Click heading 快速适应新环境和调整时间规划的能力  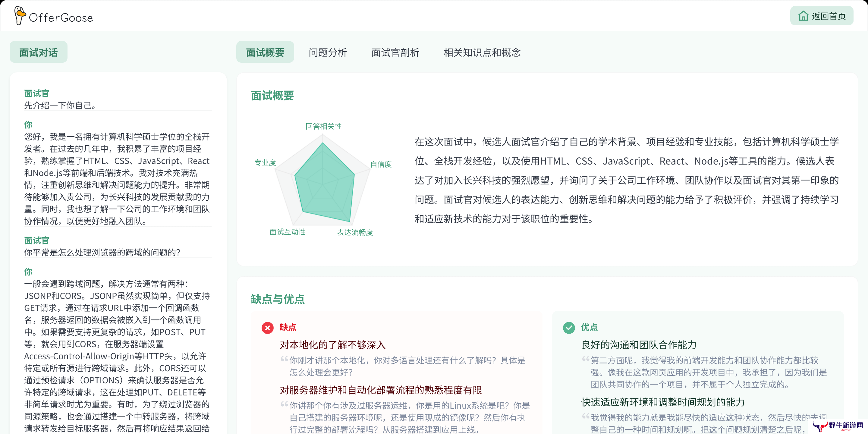663,402
